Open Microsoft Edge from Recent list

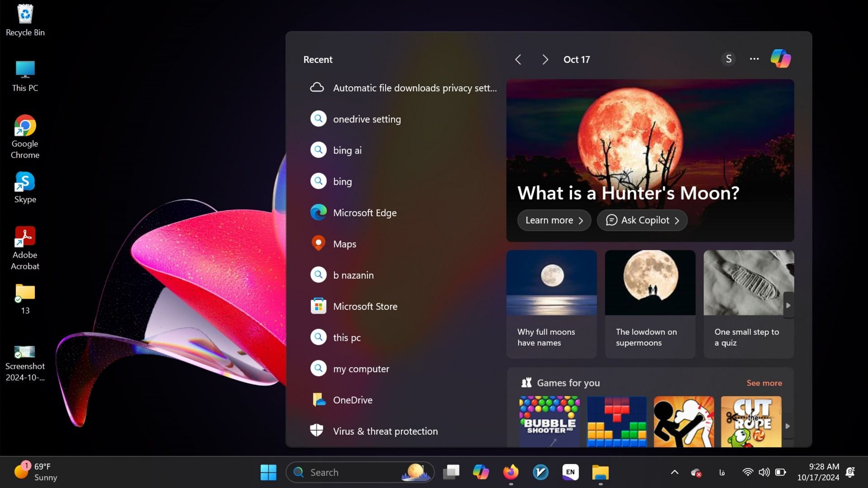point(364,212)
